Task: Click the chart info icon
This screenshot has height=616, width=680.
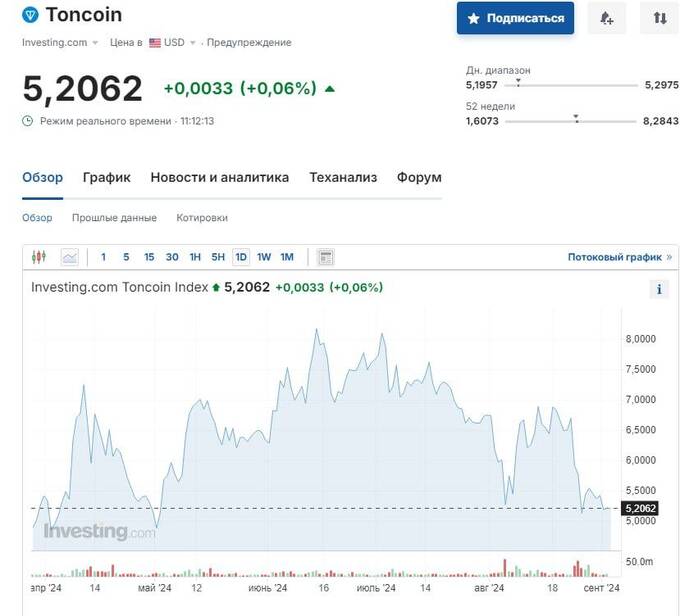Action: pos(659,289)
